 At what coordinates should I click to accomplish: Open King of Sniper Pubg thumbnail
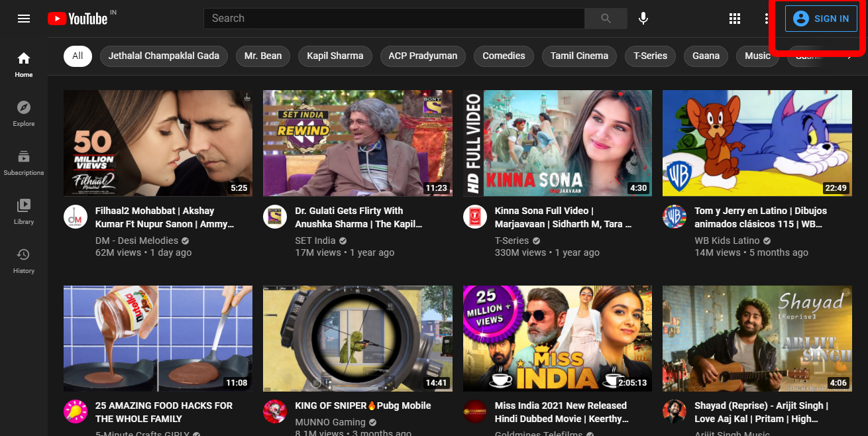coord(358,339)
